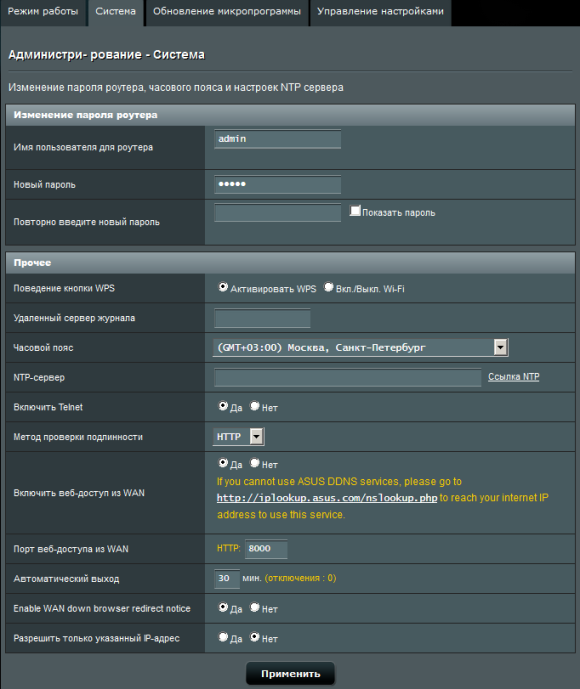Open the Система tab
The width and height of the screenshot is (580, 689).
click(116, 12)
